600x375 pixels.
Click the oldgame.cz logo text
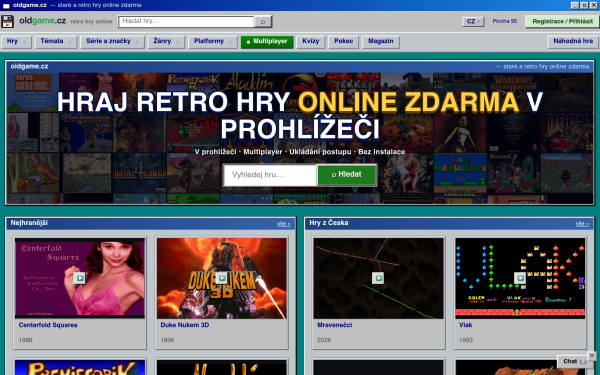[42, 21]
